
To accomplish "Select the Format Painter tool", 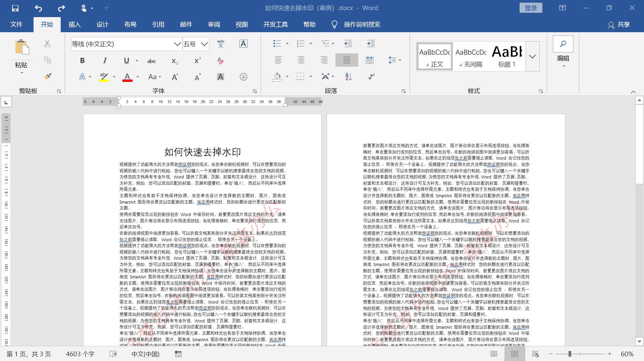I will point(47,76).
